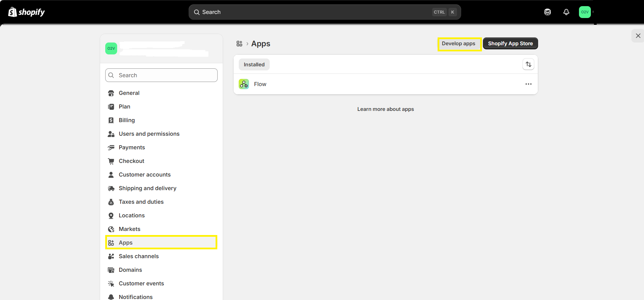
Task: Select the Installed filter tab
Action: [x=254, y=64]
